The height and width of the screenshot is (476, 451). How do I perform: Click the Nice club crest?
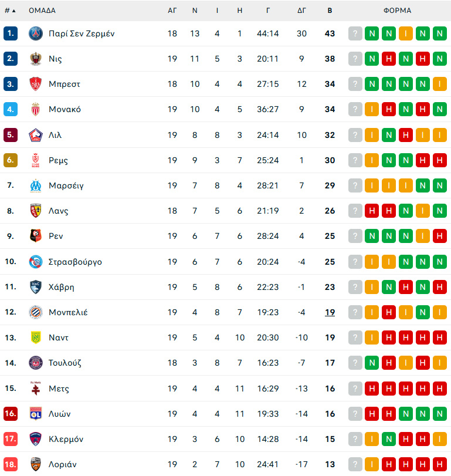tap(36, 59)
